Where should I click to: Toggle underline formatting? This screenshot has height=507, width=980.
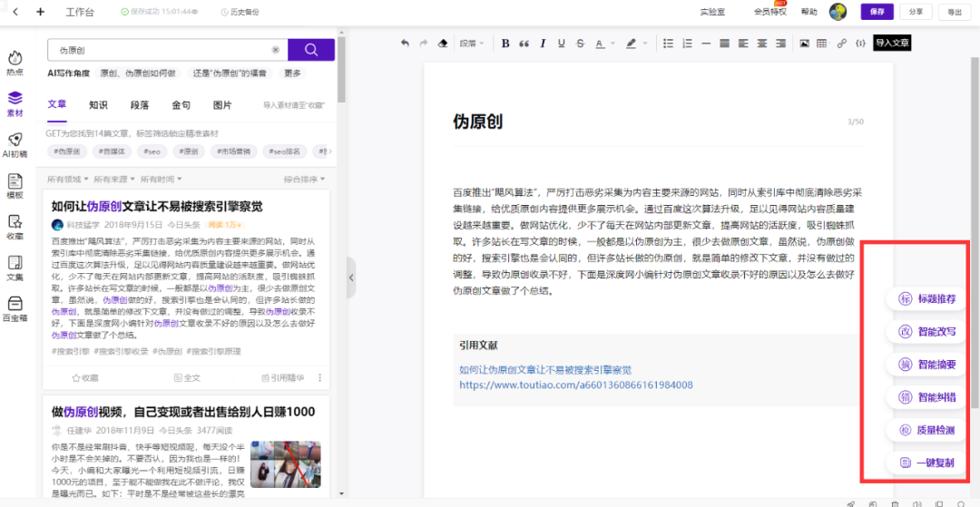tap(562, 44)
